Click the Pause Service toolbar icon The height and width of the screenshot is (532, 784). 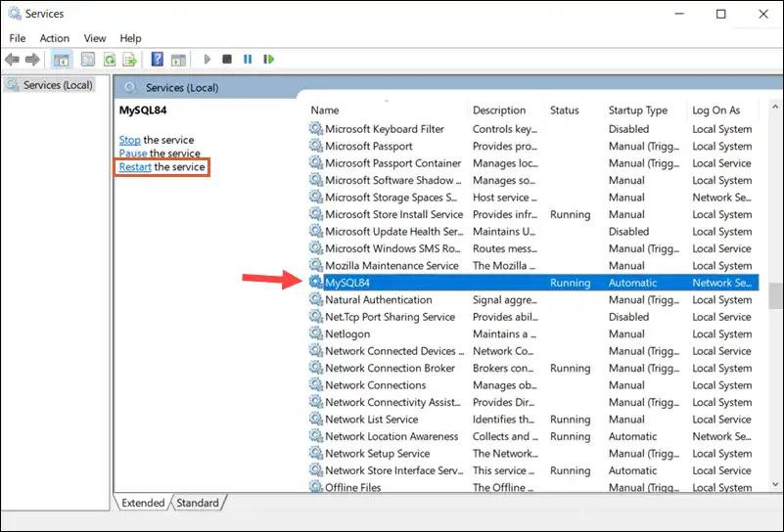pyautogui.click(x=248, y=60)
